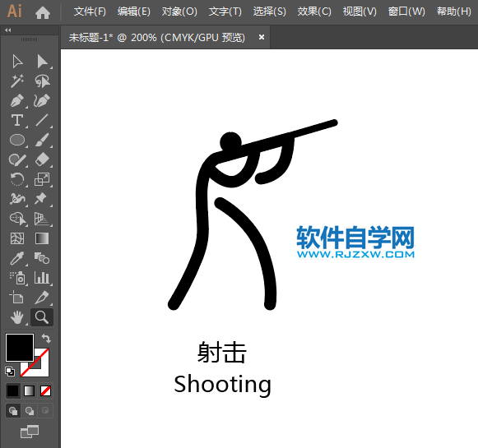
Task: Select the Rotate tool
Action: (x=17, y=179)
